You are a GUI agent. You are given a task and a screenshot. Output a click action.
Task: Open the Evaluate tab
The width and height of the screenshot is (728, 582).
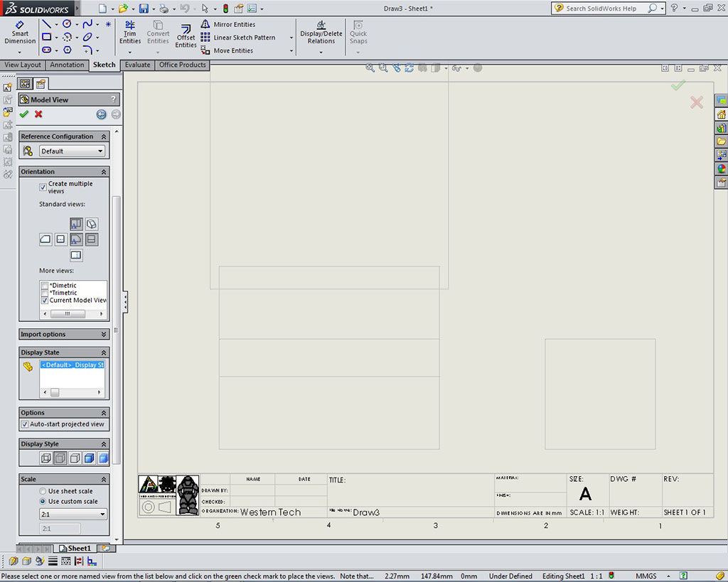[137, 65]
